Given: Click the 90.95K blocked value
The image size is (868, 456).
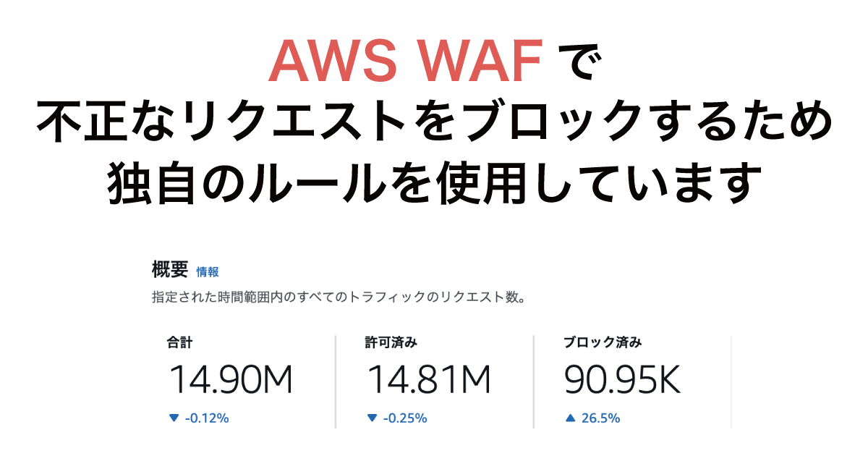Looking at the screenshot, I should tap(623, 381).
